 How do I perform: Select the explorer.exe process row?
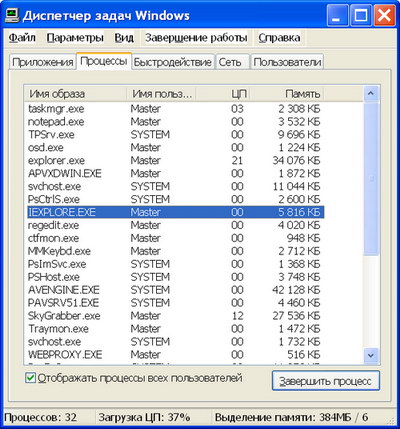pyautogui.click(x=176, y=160)
